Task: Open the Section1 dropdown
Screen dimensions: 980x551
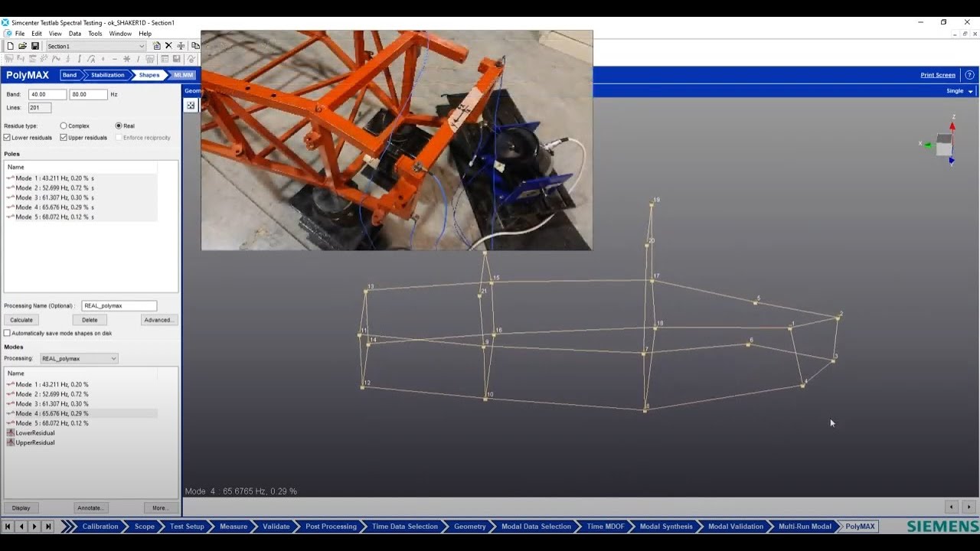Action: [x=95, y=46]
